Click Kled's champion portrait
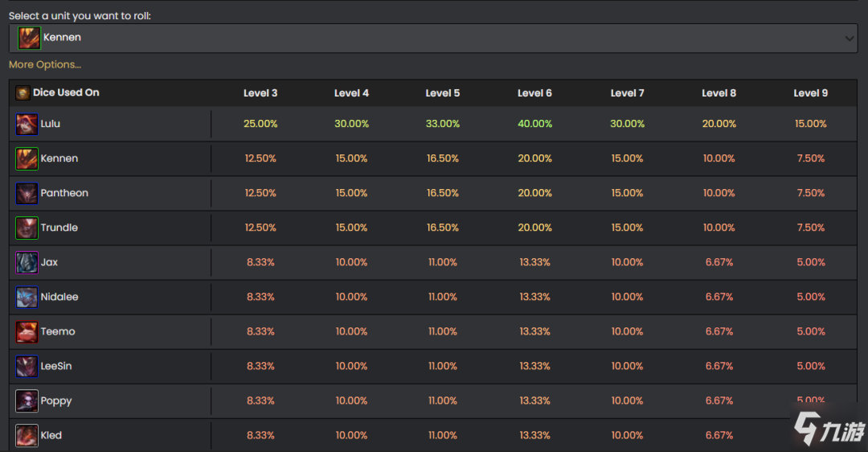Image resolution: width=868 pixels, height=452 pixels. coord(27,436)
